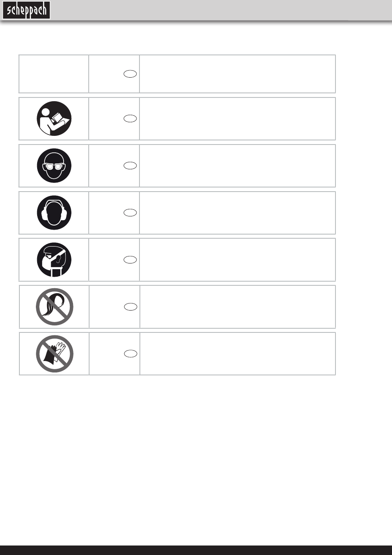Select the no gloves prohibition sign

point(54,354)
